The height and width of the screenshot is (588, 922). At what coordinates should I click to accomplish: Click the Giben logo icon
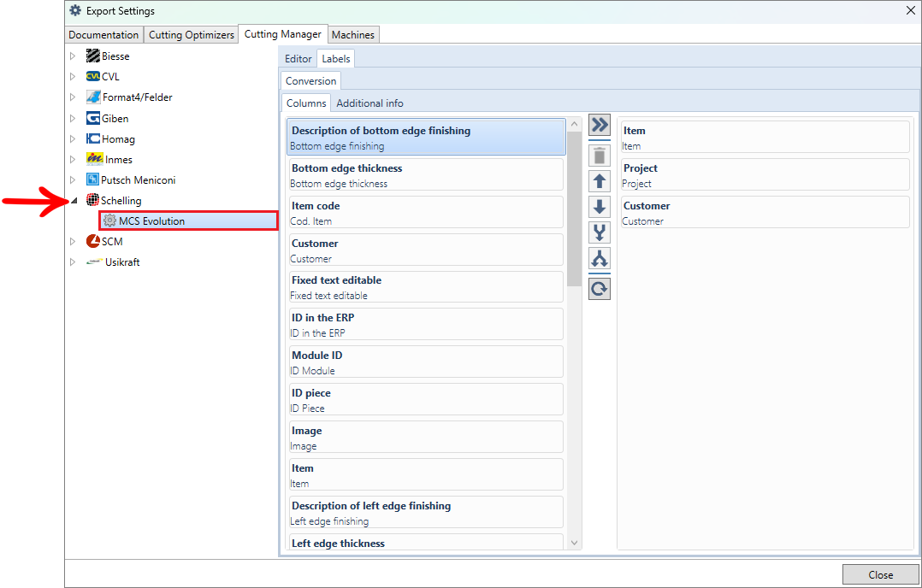click(93, 118)
